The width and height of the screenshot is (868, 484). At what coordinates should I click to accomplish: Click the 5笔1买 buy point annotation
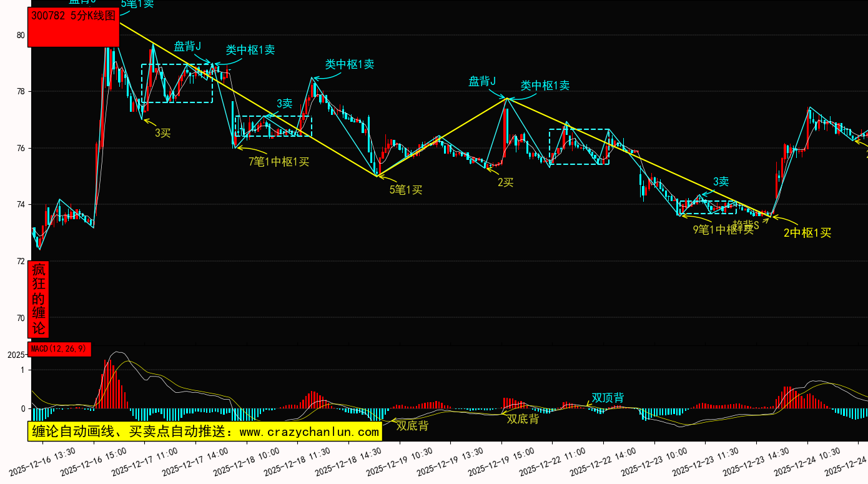point(406,190)
